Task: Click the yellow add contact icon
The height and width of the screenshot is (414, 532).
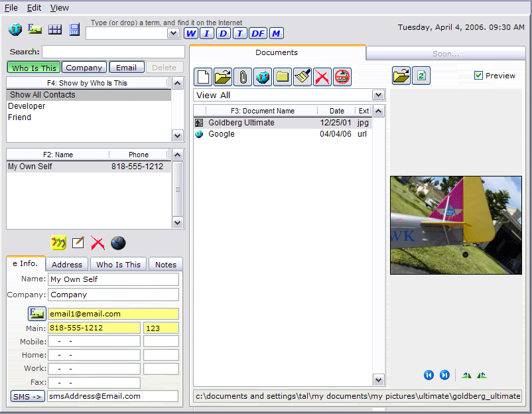Action: pyautogui.click(x=58, y=243)
